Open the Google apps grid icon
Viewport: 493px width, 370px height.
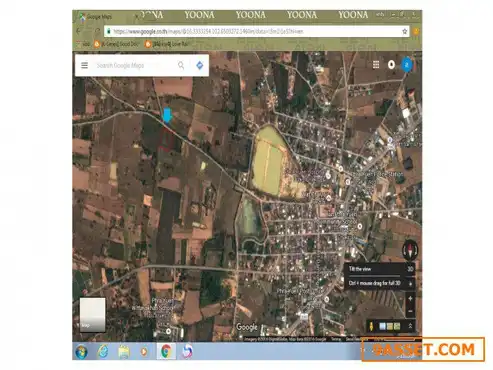[x=376, y=65]
